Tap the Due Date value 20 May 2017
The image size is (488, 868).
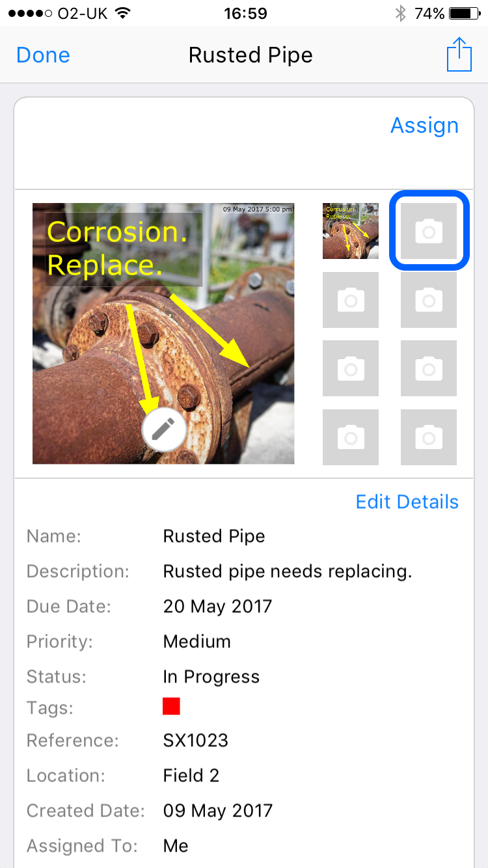click(217, 606)
